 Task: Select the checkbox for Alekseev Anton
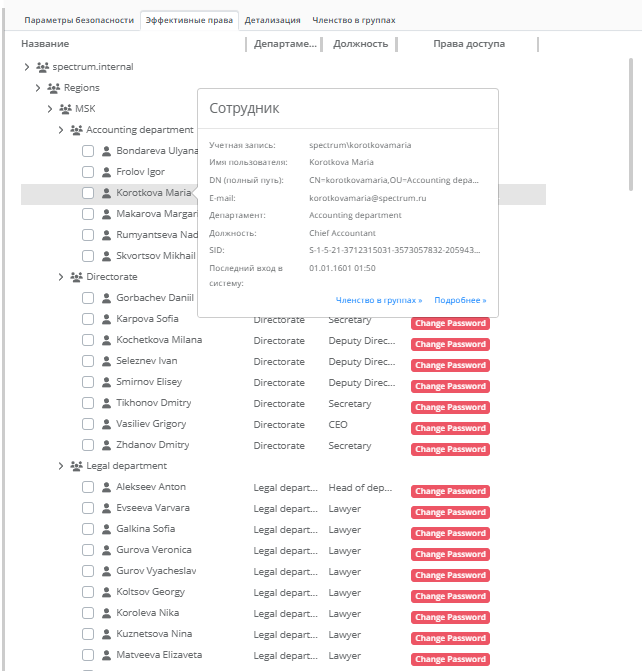88,487
